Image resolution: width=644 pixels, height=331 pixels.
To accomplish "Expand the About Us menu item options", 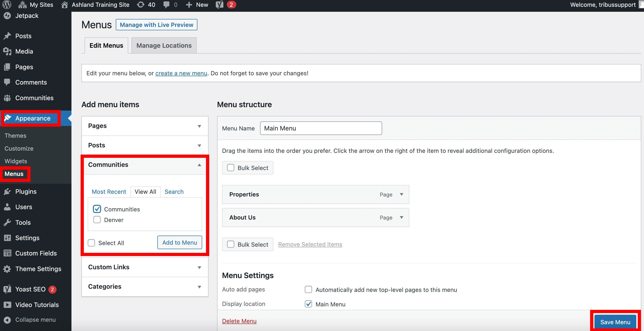I will tap(402, 217).
